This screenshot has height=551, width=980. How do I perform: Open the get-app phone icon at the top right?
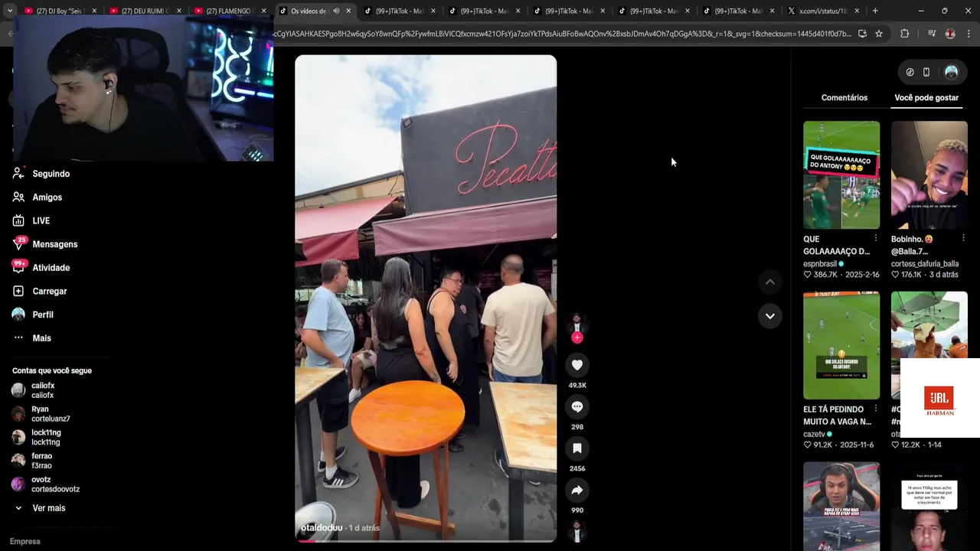(926, 72)
